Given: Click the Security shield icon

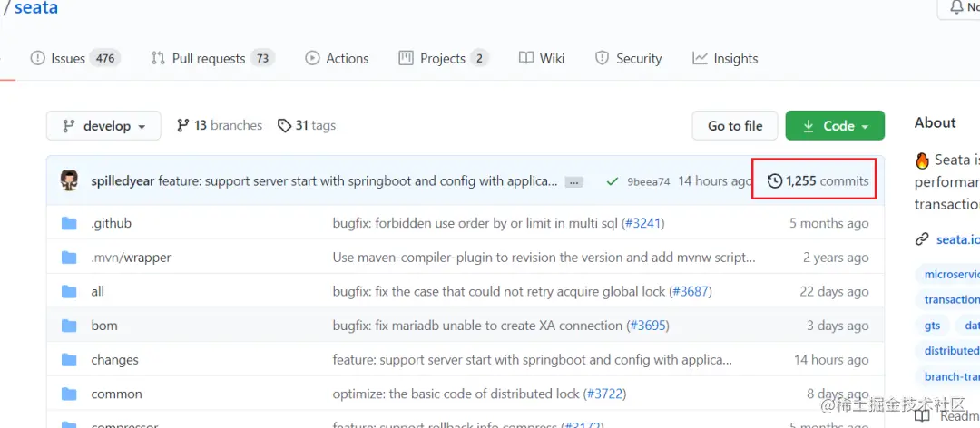Looking at the screenshot, I should point(602,59).
